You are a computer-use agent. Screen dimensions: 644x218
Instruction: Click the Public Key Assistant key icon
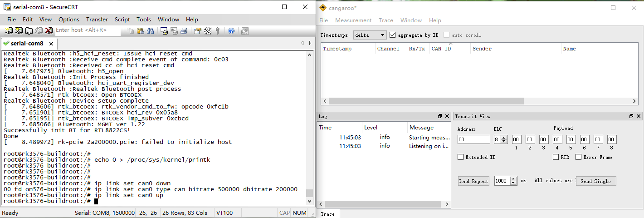click(218, 31)
